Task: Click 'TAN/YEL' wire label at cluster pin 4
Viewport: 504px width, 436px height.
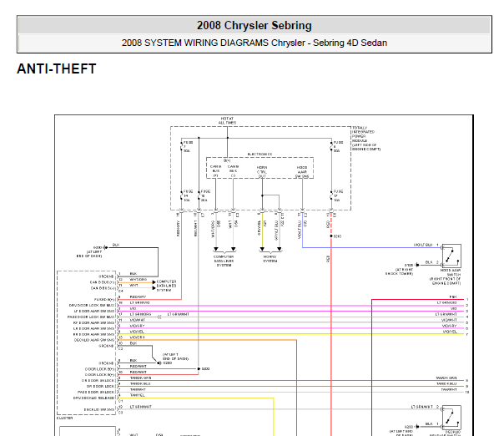Action: click(137, 395)
